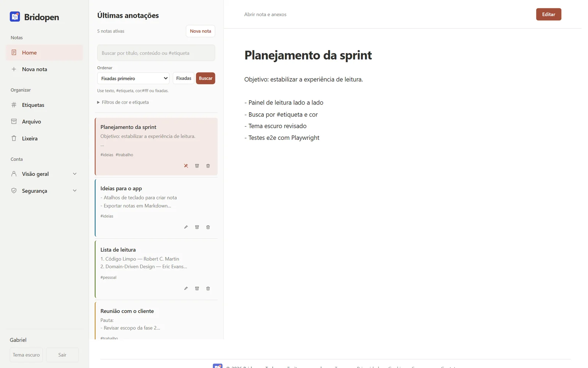This screenshot has width=588, height=368.
Task: Click the Sair button
Action: tap(62, 355)
